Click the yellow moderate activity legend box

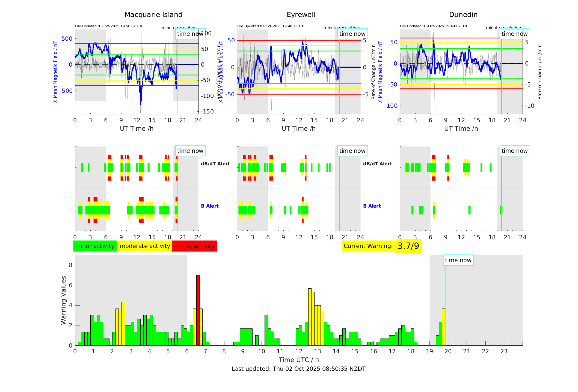(x=145, y=246)
